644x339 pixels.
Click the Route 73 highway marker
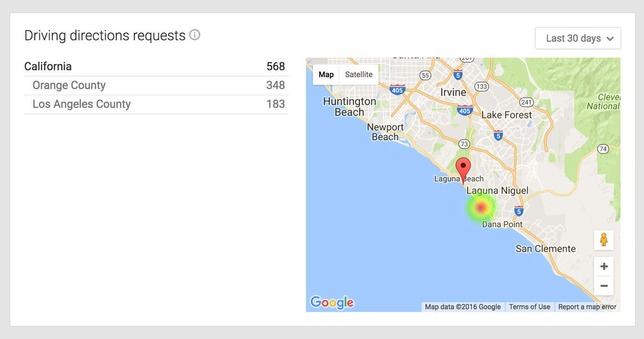click(464, 144)
